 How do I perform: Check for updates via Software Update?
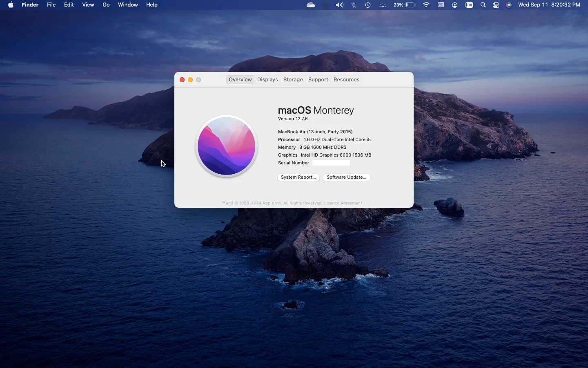[x=346, y=177]
